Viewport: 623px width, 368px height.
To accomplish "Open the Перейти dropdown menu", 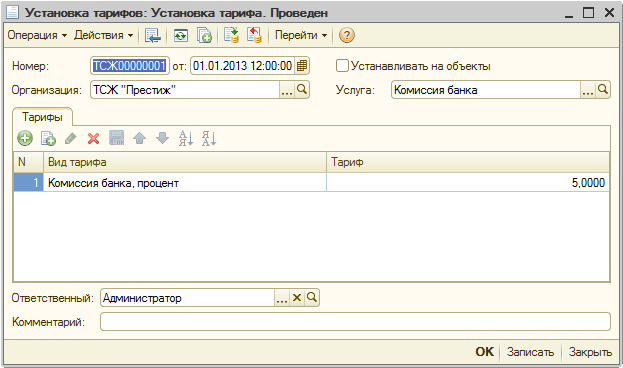I will point(301,35).
